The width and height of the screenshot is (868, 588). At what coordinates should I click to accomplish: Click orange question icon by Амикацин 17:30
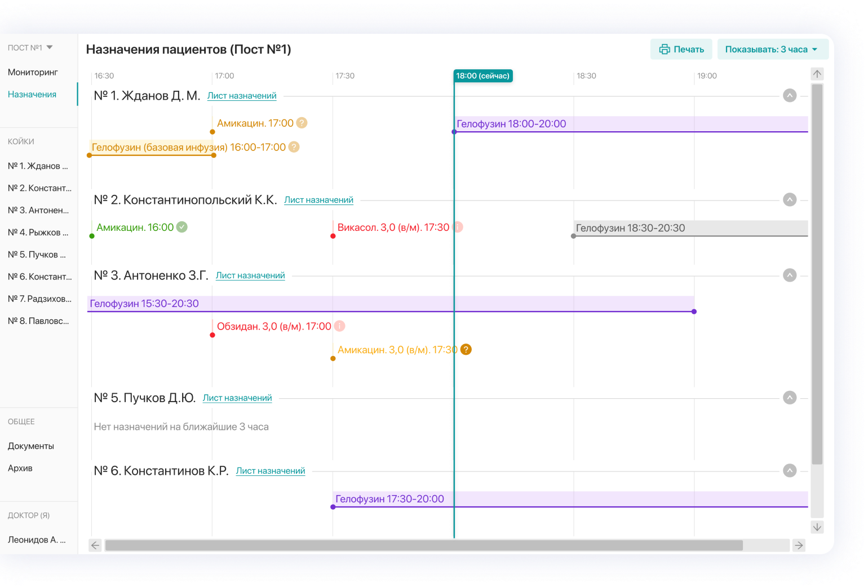pyautogui.click(x=466, y=350)
